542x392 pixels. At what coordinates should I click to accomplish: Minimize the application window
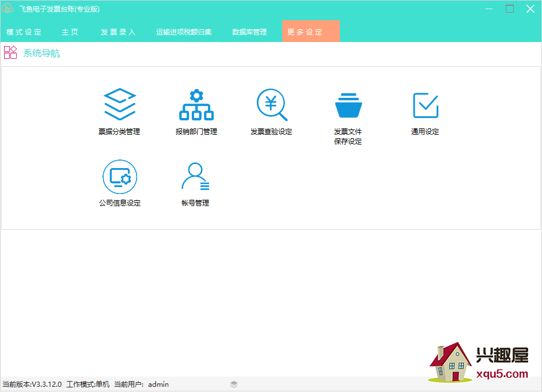pyautogui.click(x=489, y=9)
